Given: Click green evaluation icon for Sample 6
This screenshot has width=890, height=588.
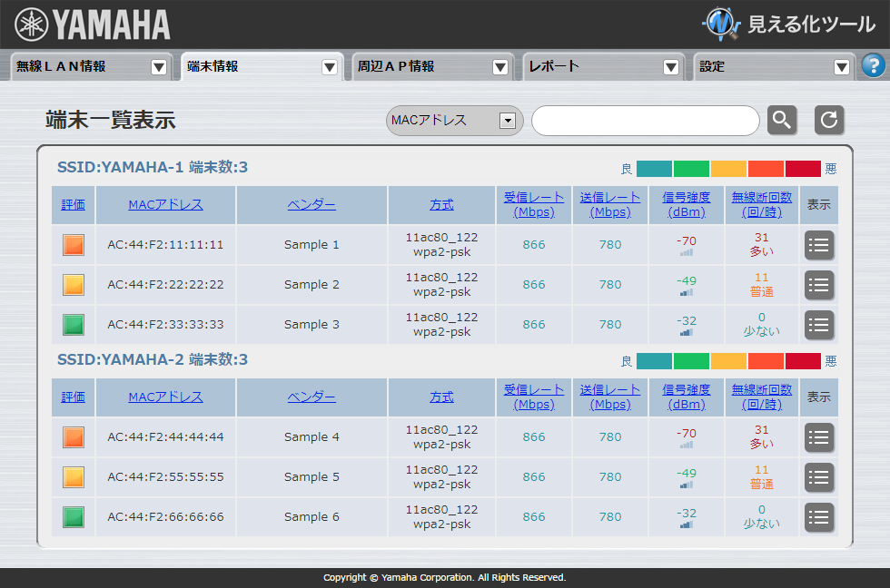Looking at the screenshot, I should (74, 517).
